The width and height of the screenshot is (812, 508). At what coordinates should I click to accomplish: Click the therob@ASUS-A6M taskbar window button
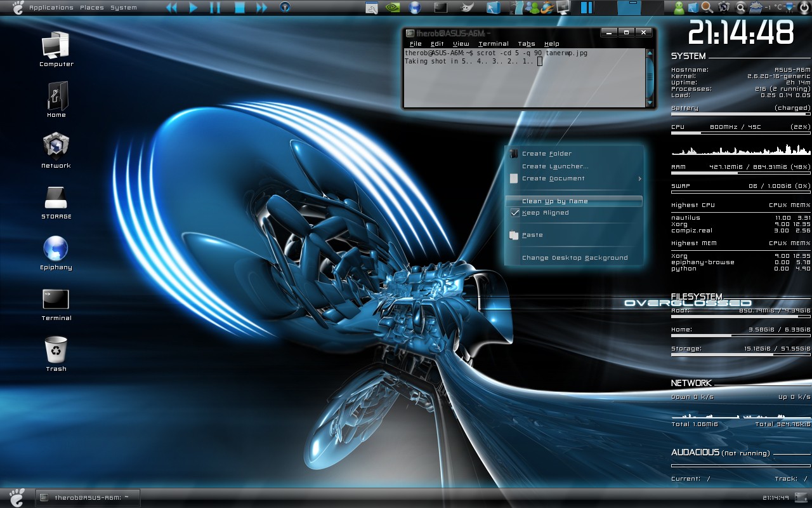[87, 498]
